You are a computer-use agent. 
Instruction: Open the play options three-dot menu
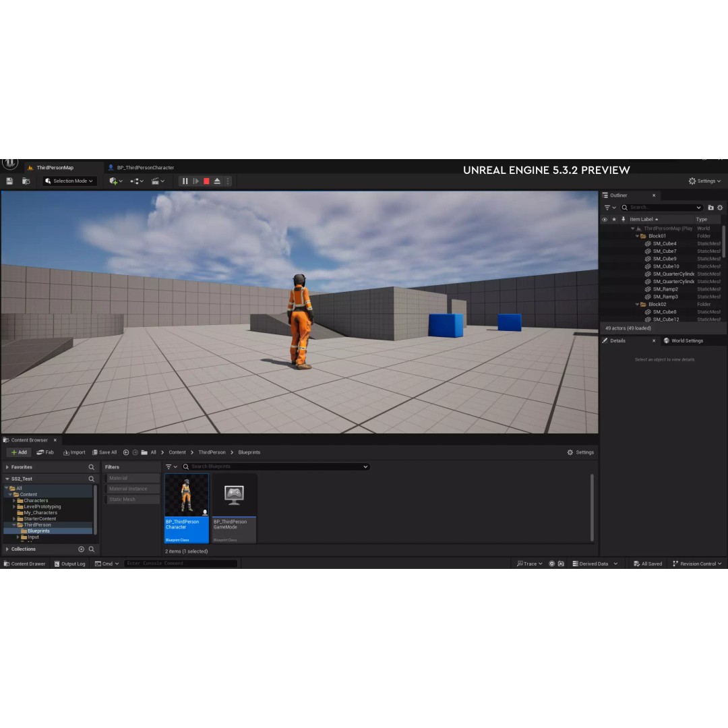pos(228,181)
